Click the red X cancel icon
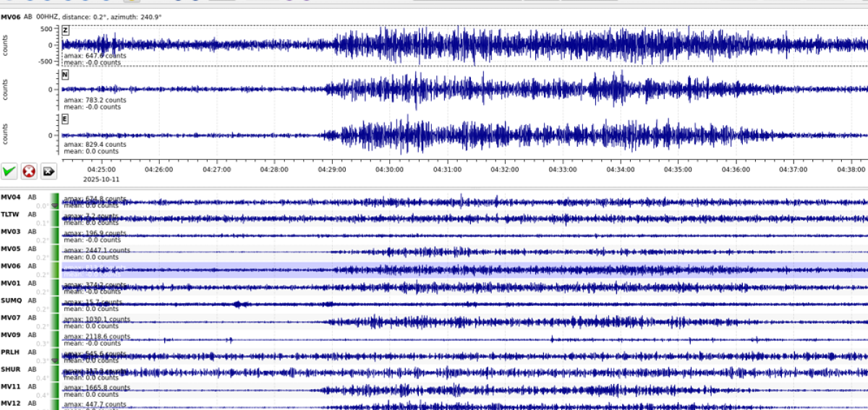Screen dimensions: 868x410 tap(29, 171)
